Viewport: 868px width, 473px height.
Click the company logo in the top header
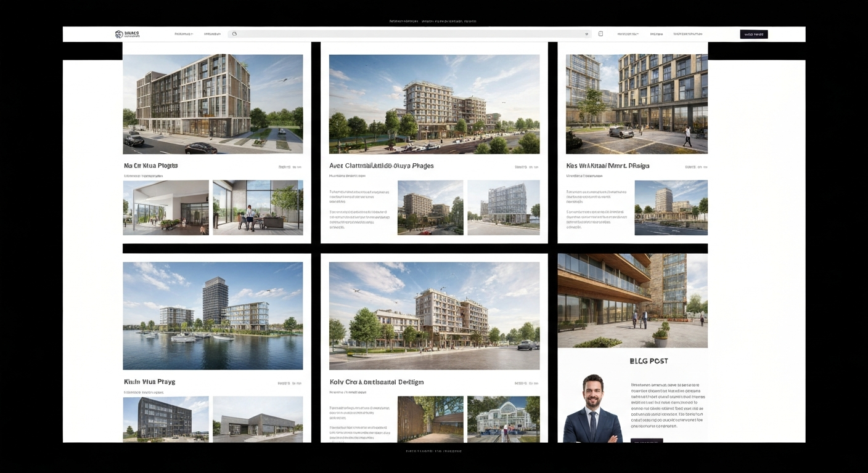point(128,34)
